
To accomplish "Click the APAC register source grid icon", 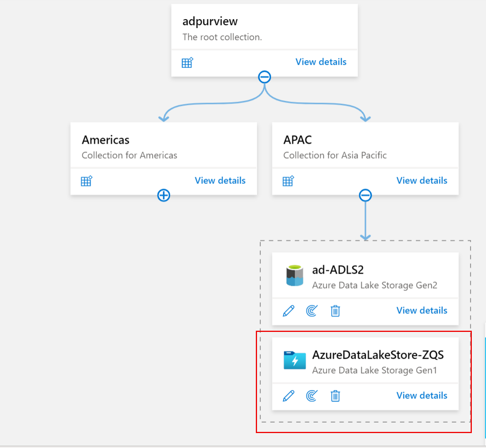I will (288, 181).
